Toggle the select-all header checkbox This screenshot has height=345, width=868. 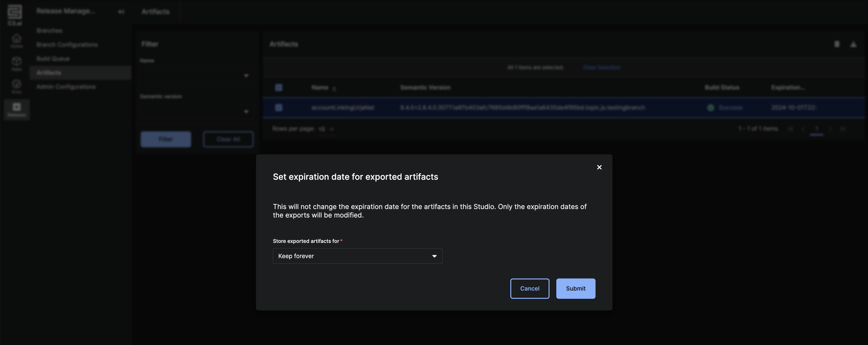click(279, 88)
